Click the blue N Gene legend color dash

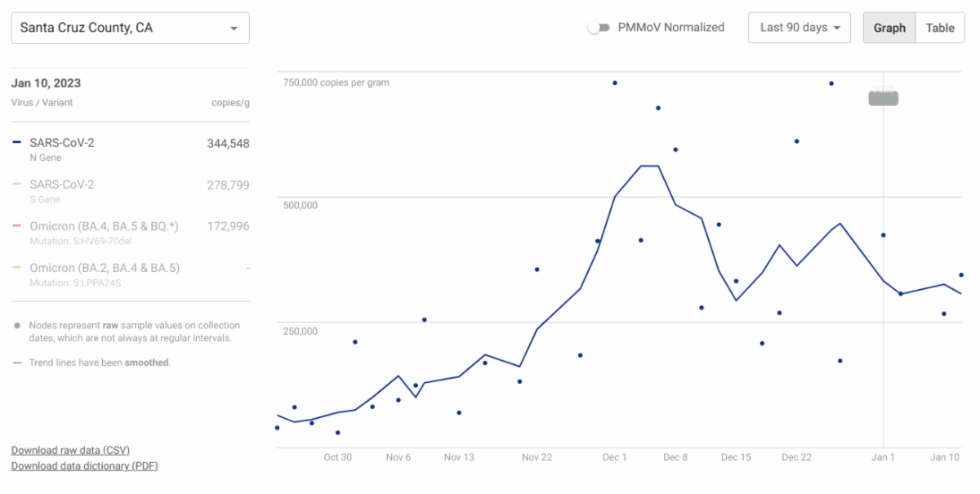[17, 143]
